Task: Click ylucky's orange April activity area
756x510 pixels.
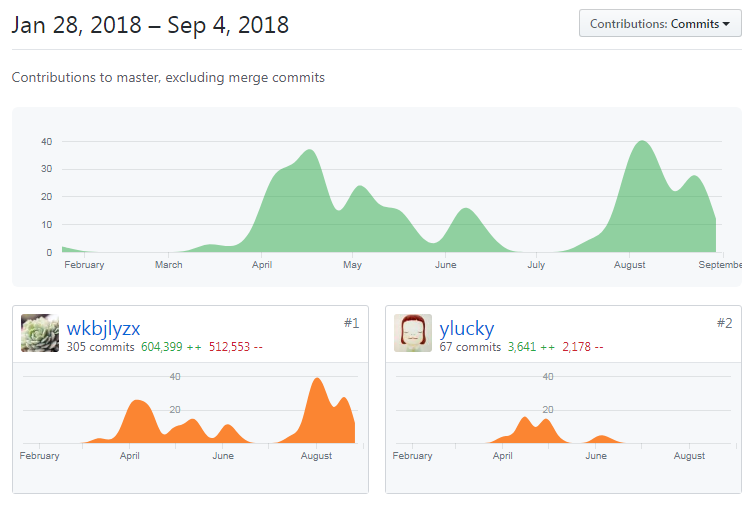Action: click(x=534, y=429)
